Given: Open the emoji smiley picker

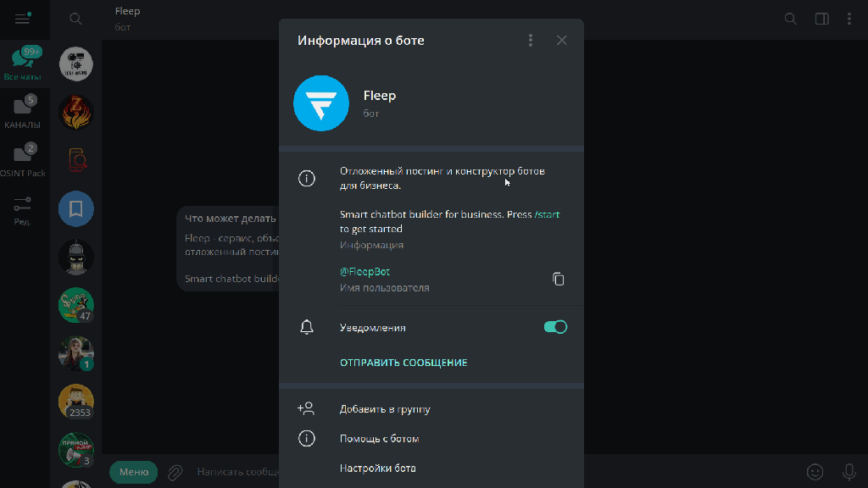Looking at the screenshot, I should (x=815, y=472).
